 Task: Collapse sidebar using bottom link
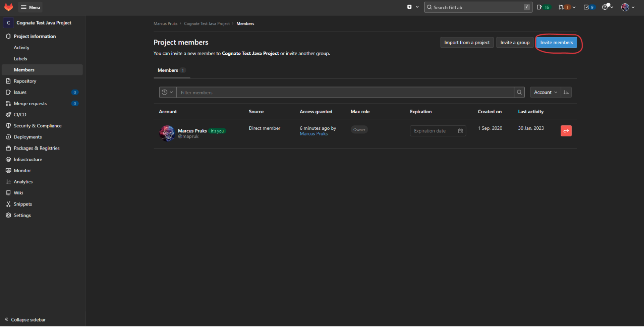click(x=25, y=320)
